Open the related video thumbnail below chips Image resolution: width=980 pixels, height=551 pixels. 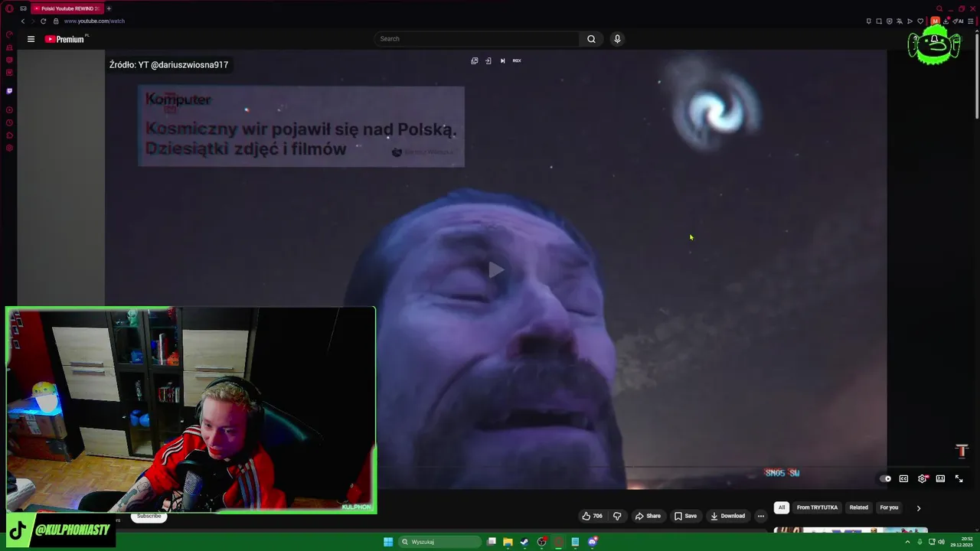(851, 530)
